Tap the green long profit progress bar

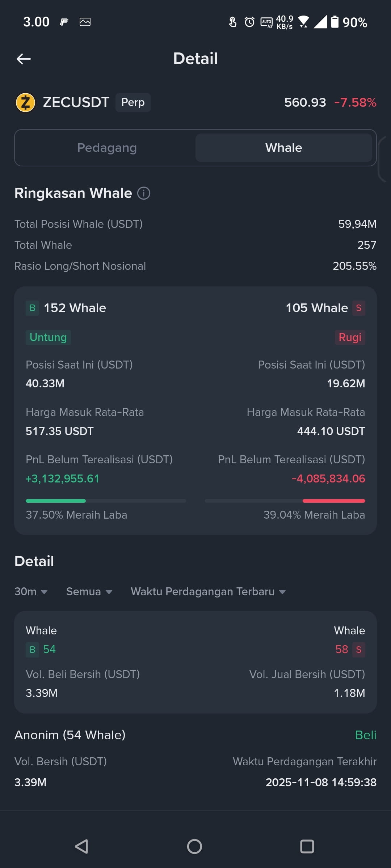tap(106, 501)
